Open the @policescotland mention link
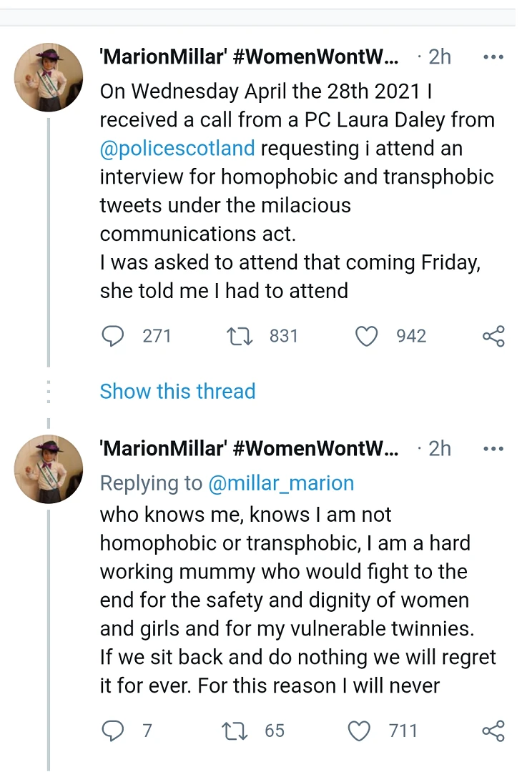Viewport: 532px width, 772px height. 177,149
